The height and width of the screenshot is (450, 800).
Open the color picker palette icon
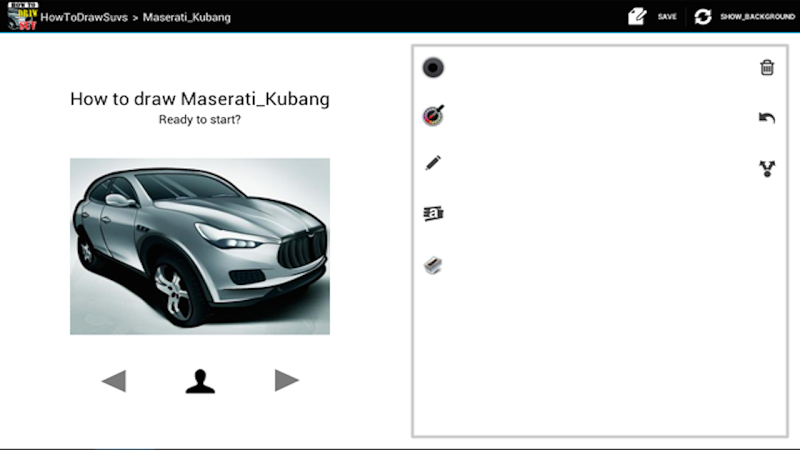[433, 115]
